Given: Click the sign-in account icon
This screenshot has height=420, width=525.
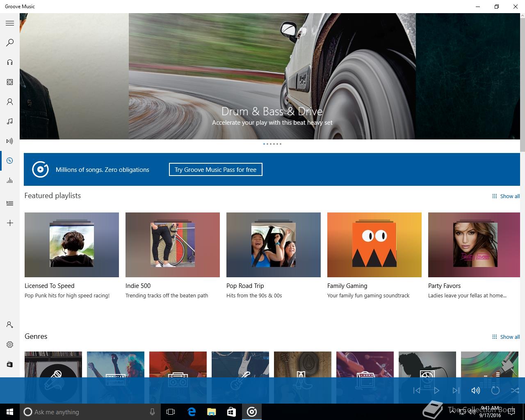Looking at the screenshot, I should pos(10,325).
